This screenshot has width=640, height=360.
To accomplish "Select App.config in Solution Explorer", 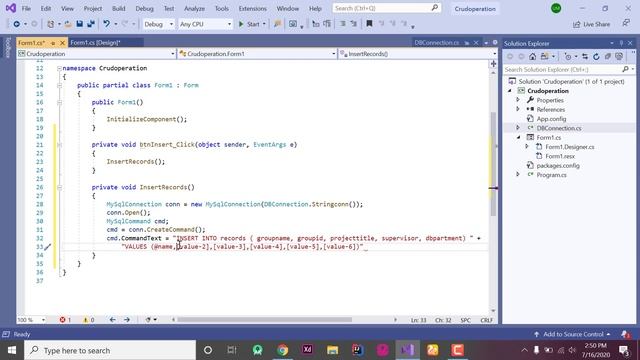I will [x=551, y=119].
